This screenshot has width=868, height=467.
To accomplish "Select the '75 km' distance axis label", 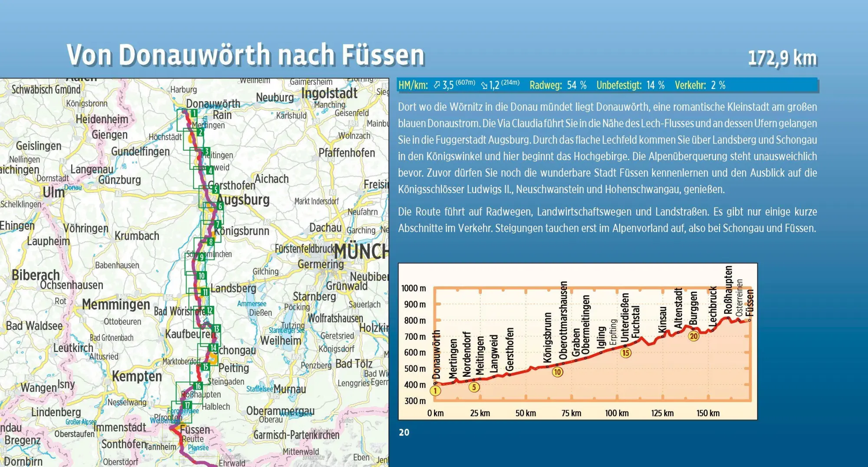I will click(x=571, y=413).
